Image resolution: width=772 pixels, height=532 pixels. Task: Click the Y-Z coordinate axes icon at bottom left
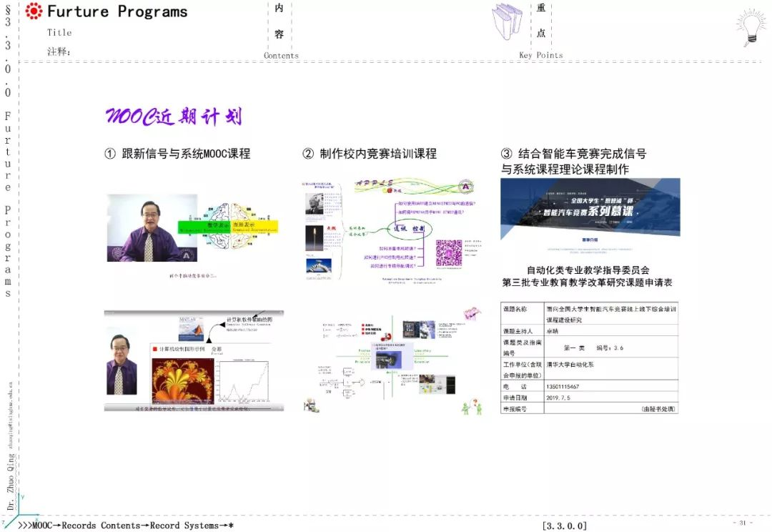[20, 509]
